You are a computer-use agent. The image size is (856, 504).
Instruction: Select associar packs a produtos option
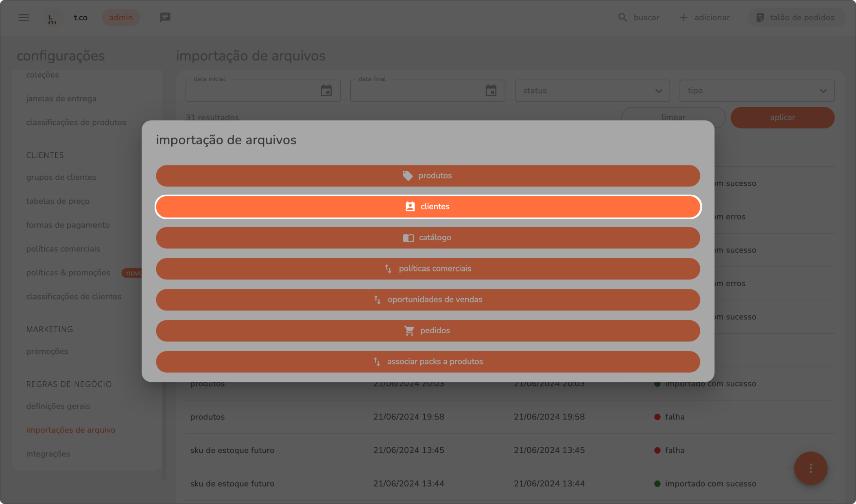pyautogui.click(x=428, y=362)
